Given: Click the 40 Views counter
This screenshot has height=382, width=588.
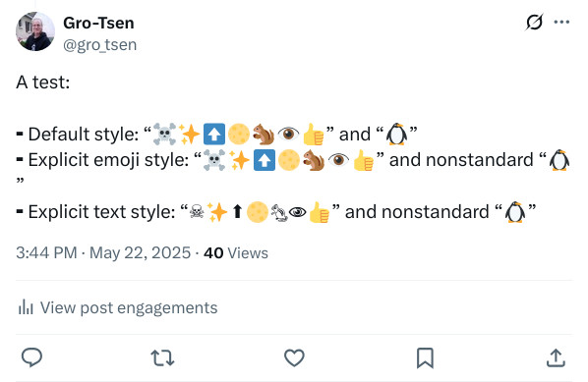Looking at the screenshot, I should 236,252.
